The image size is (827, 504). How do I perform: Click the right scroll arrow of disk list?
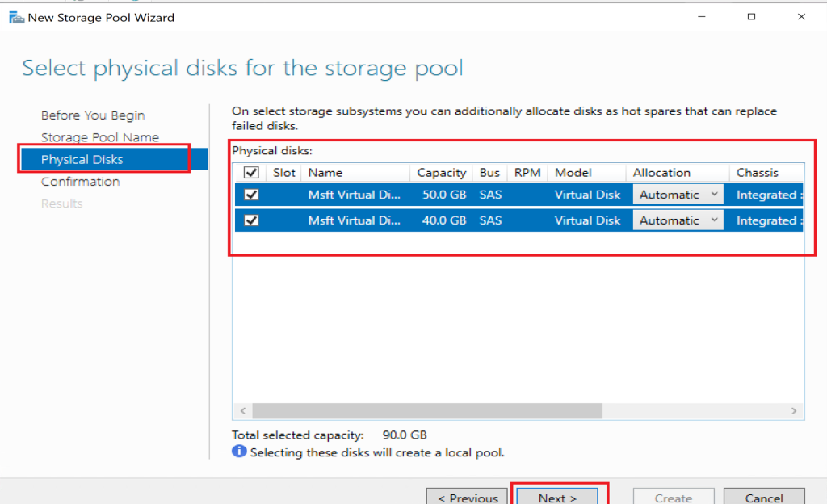tap(796, 411)
